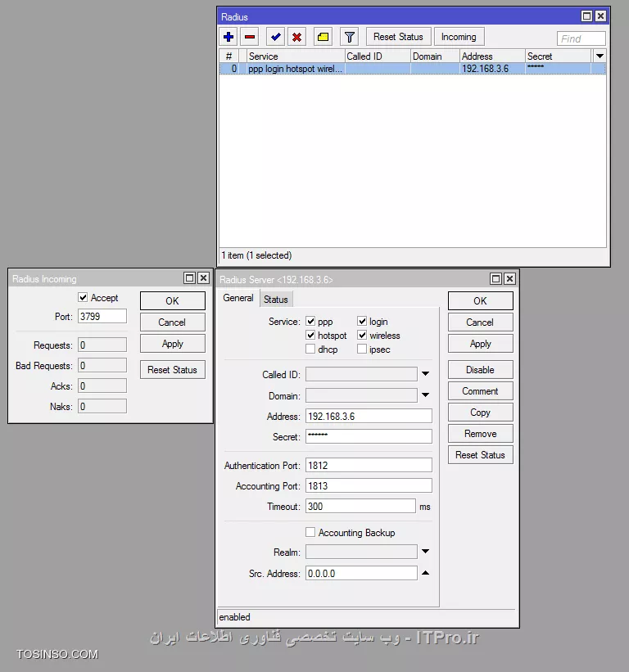Click the Comment button in Radius Server
The image size is (629, 672).
[480, 391]
